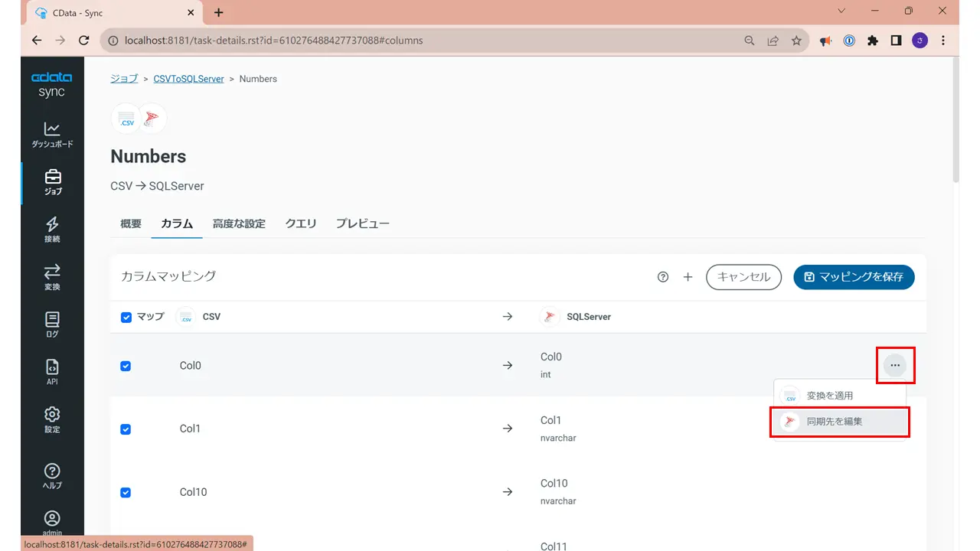980x551 pixels.
Task: Uncheck the Col0 map checkbox
Action: (x=126, y=366)
